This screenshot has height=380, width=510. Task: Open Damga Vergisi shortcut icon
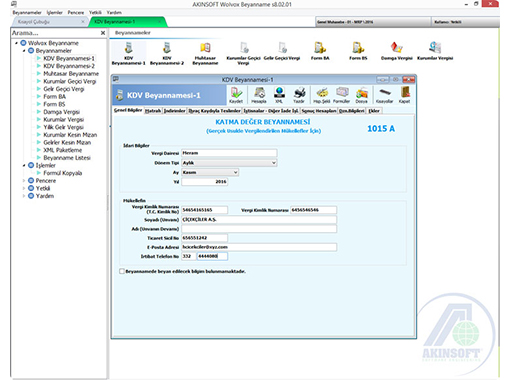click(x=396, y=48)
